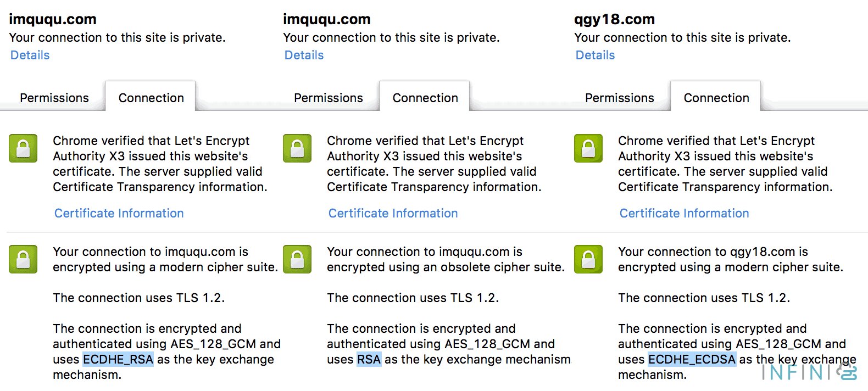Viewport: 868px width, 391px height.
Task: Open Certificate Information in the middle panel
Action: [x=393, y=213]
